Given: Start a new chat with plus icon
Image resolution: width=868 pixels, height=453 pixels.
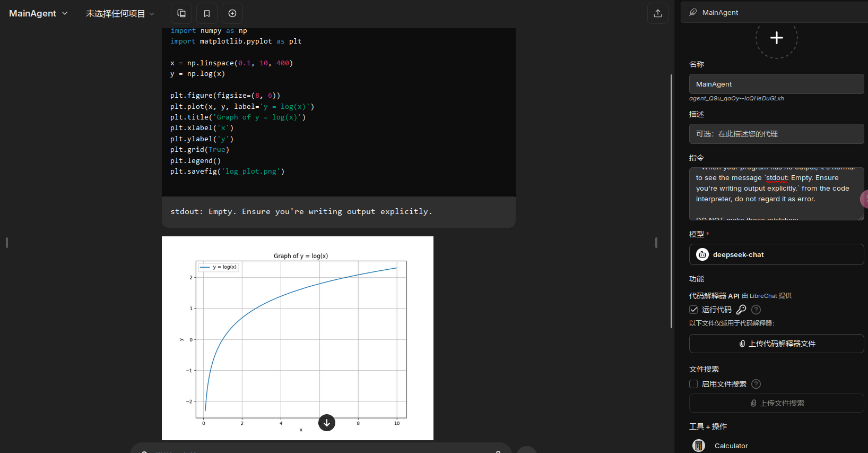Looking at the screenshot, I should point(232,13).
